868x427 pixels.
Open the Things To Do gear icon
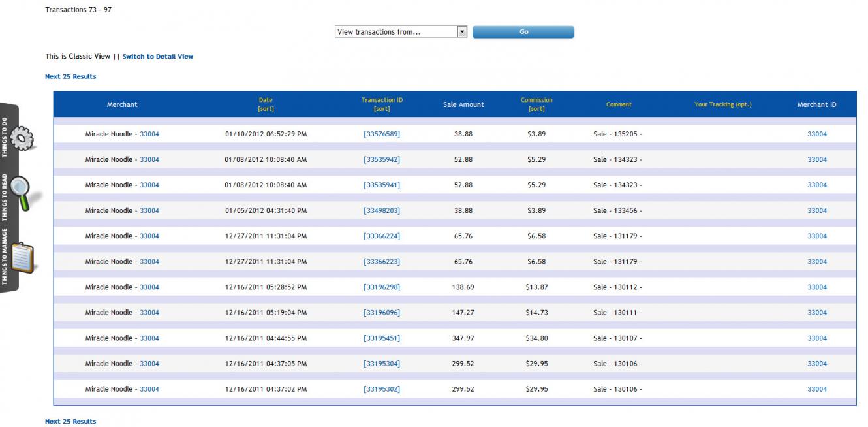(x=23, y=137)
